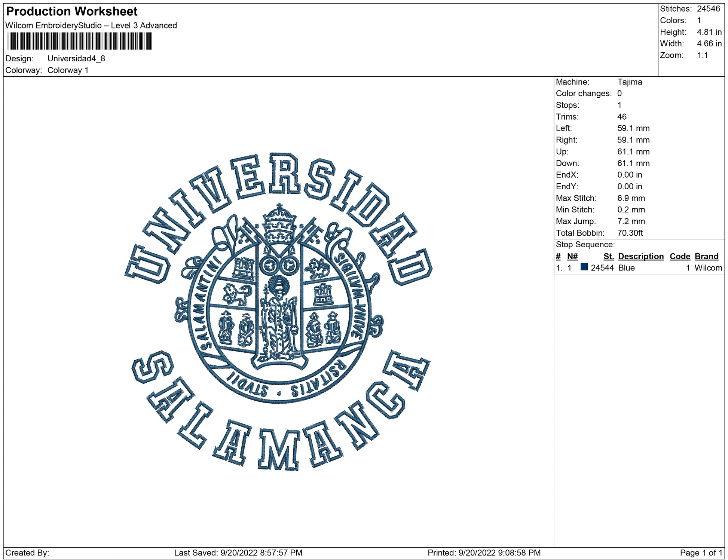This screenshot has width=728, height=560.
Task: Click the Code column header
Action: click(679, 256)
